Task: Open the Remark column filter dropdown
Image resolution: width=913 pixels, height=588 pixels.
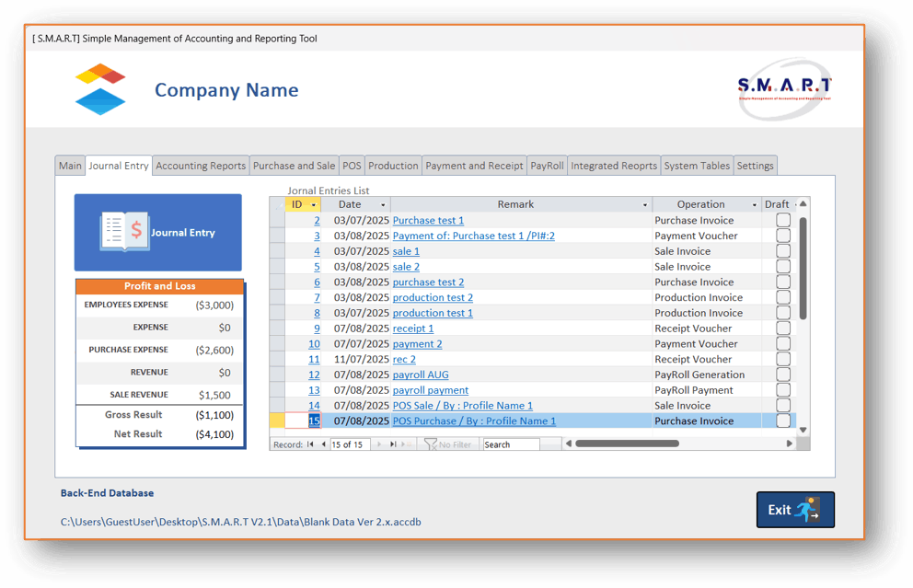Action: coord(644,205)
